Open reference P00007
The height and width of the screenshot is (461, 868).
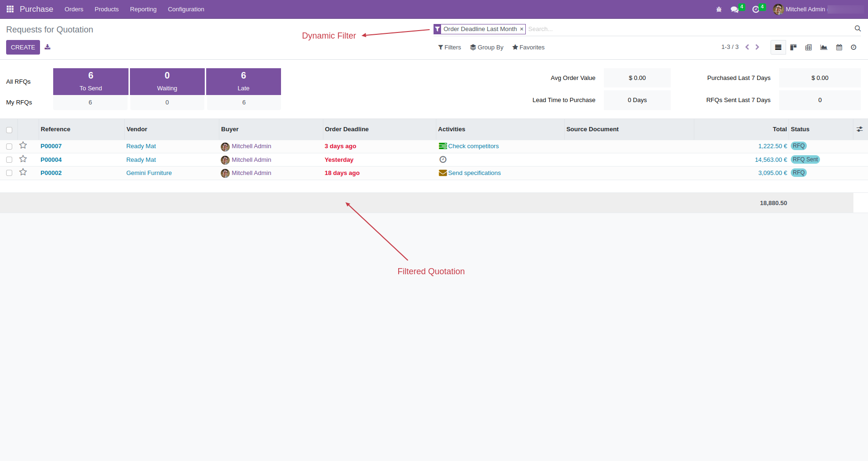(x=51, y=146)
